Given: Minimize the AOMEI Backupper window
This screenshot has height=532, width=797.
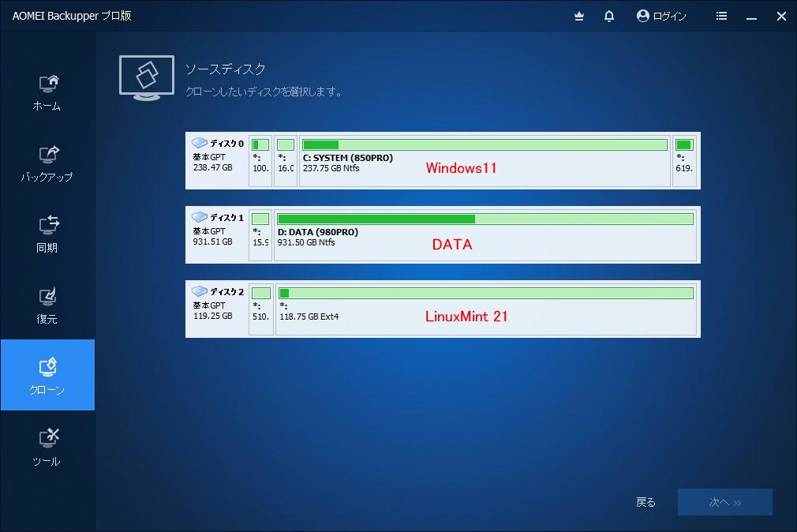Looking at the screenshot, I should [752, 17].
